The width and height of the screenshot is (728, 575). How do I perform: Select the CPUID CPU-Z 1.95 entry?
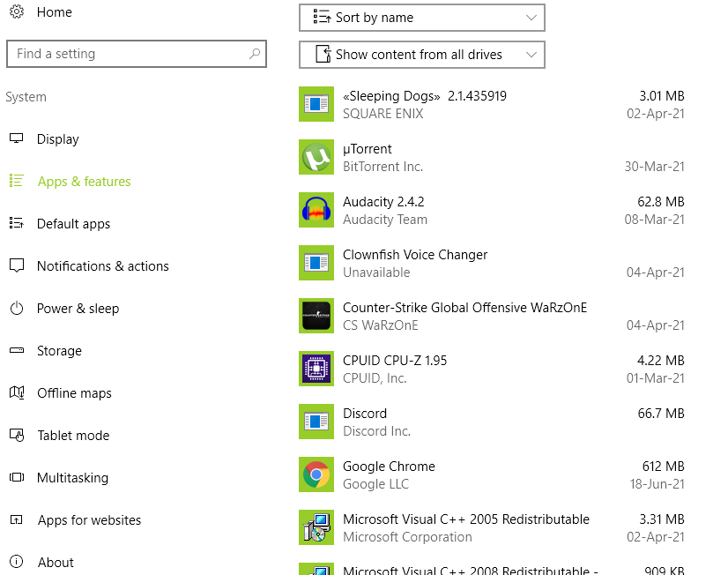pyautogui.click(x=395, y=361)
